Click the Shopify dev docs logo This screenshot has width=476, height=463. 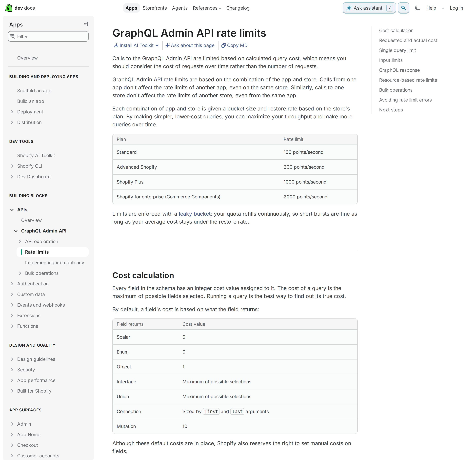tap(20, 8)
